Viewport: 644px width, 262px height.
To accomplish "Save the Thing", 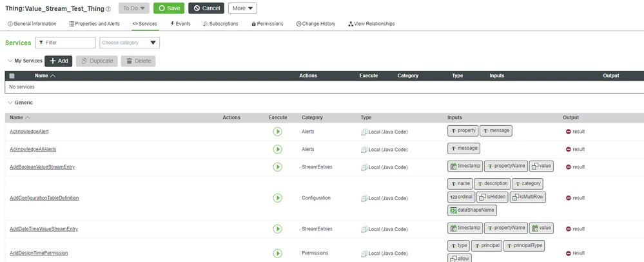I will pos(169,8).
